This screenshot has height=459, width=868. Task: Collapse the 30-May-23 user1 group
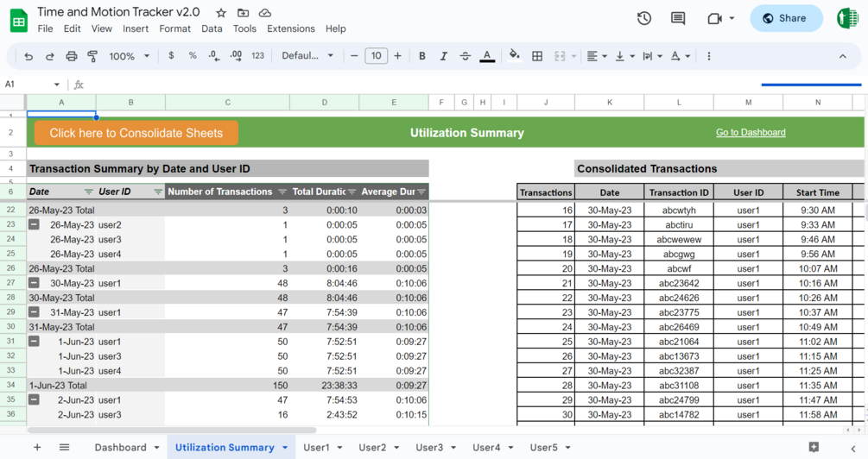coord(34,283)
